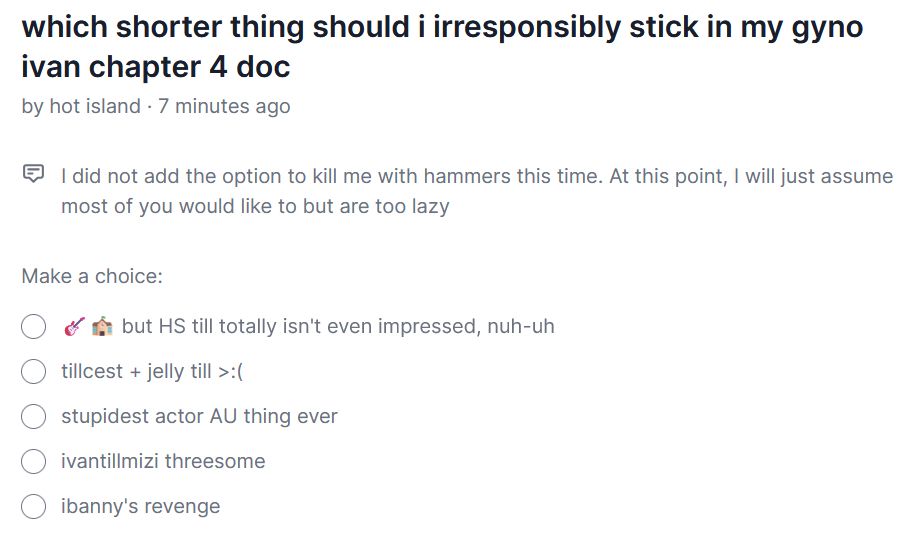
Task: Click the school building emoji in first option
Action: click(x=101, y=327)
